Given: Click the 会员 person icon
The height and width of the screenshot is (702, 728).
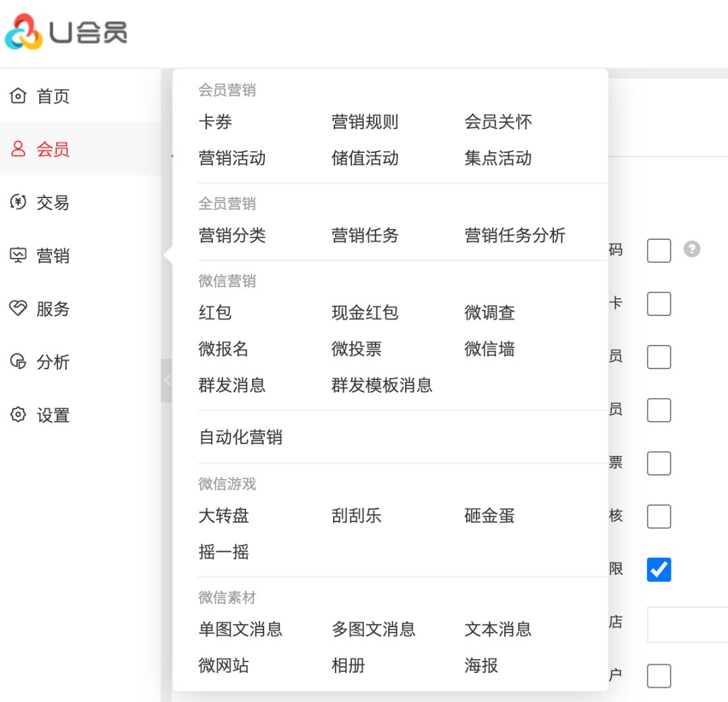Looking at the screenshot, I should [18, 149].
